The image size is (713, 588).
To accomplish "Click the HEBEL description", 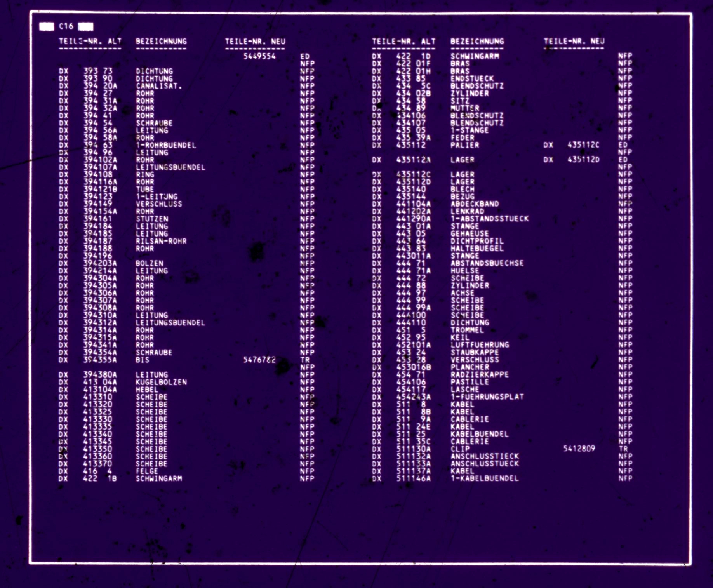I will 147,390.
